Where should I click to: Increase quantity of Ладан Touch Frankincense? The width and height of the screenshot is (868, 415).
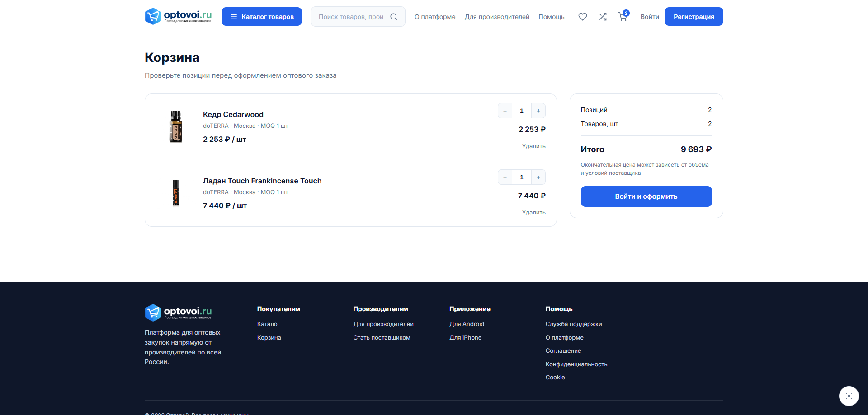pyautogui.click(x=538, y=177)
